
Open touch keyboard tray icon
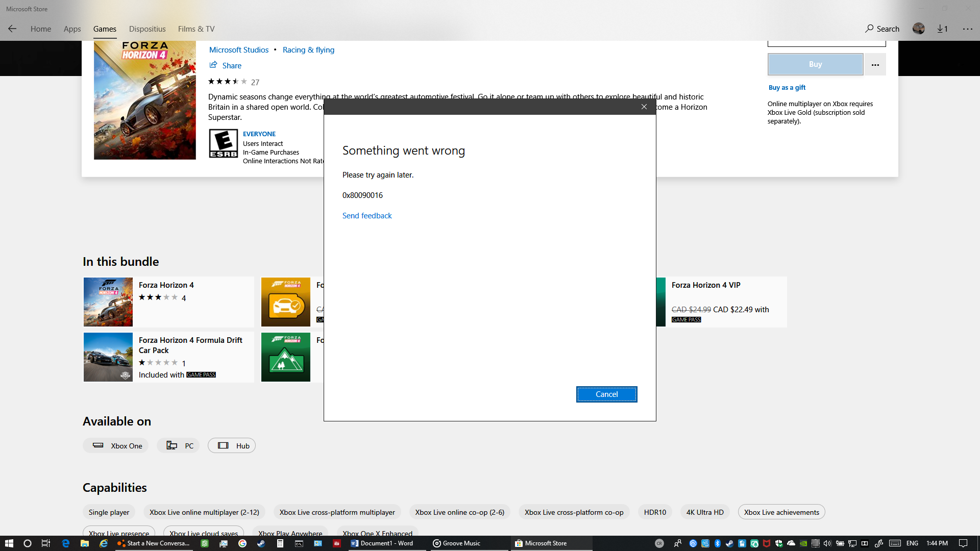point(895,543)
